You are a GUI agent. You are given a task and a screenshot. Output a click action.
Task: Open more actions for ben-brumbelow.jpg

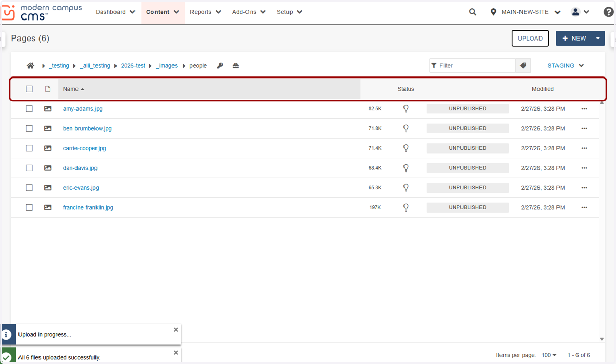click(584, 128)
